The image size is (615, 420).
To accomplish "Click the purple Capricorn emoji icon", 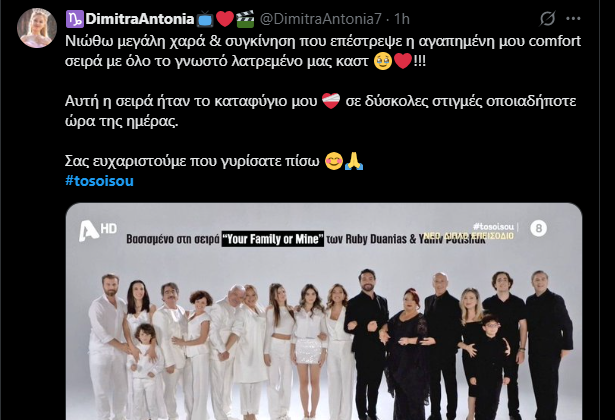I will [75, 19].
